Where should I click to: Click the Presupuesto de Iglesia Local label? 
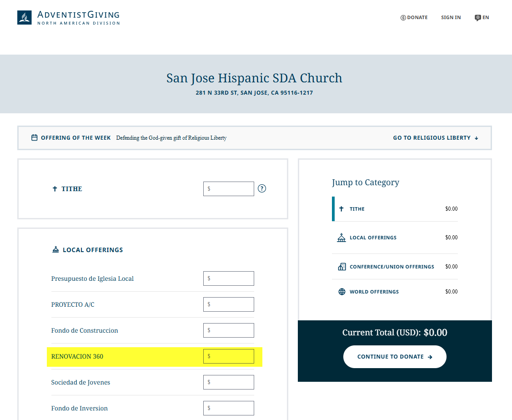[x=92, y=278]
